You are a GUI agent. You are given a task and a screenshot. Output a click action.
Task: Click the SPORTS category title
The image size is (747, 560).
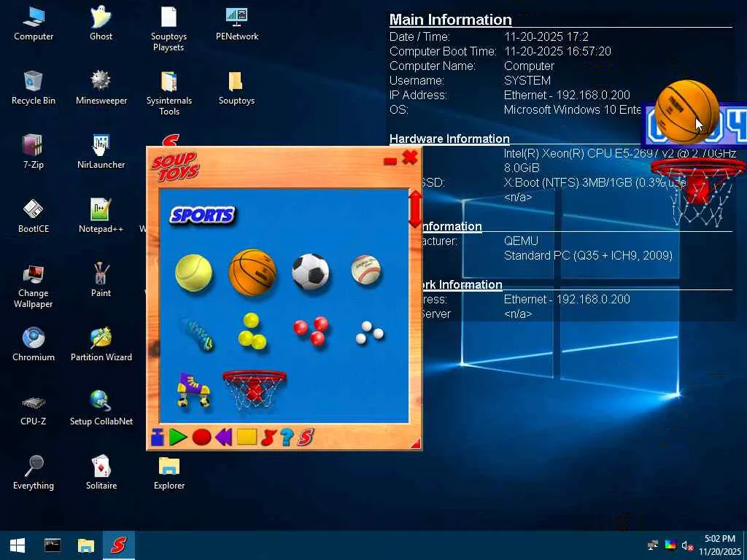click(x=203, y=215)
